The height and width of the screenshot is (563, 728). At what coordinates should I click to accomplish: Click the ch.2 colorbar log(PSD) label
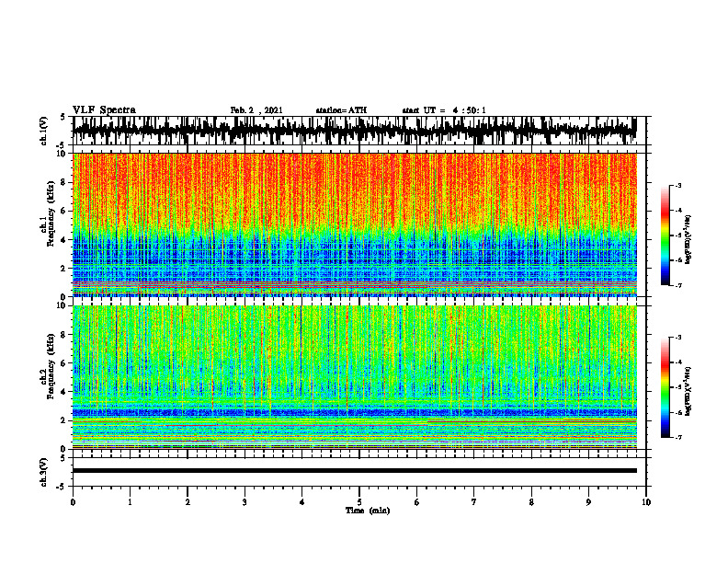pos(688,391)
